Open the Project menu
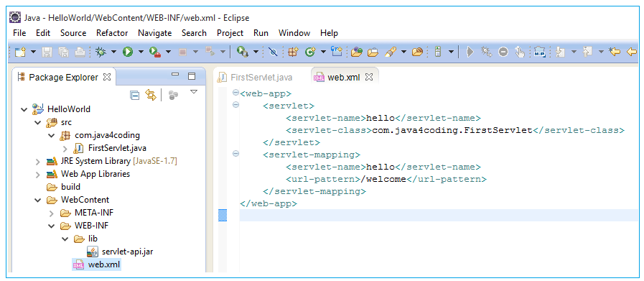This screenshot has width=644, height=281. coord(230,33)
